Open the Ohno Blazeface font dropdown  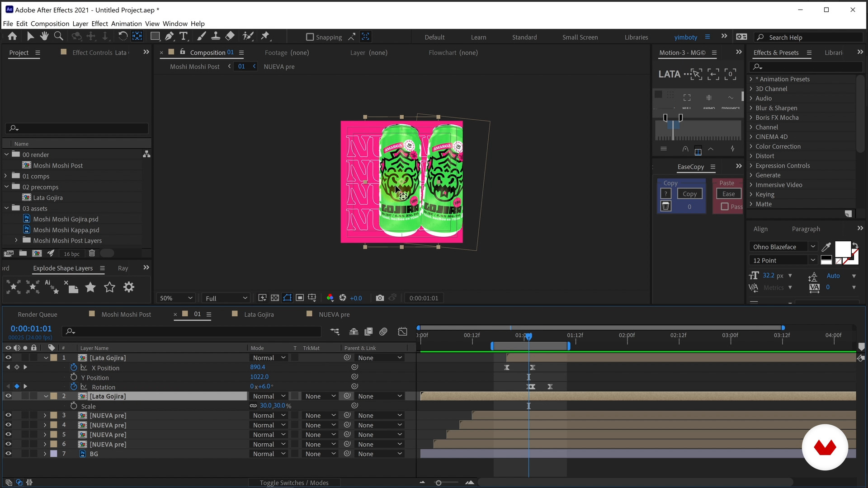[x=783, y=247]
